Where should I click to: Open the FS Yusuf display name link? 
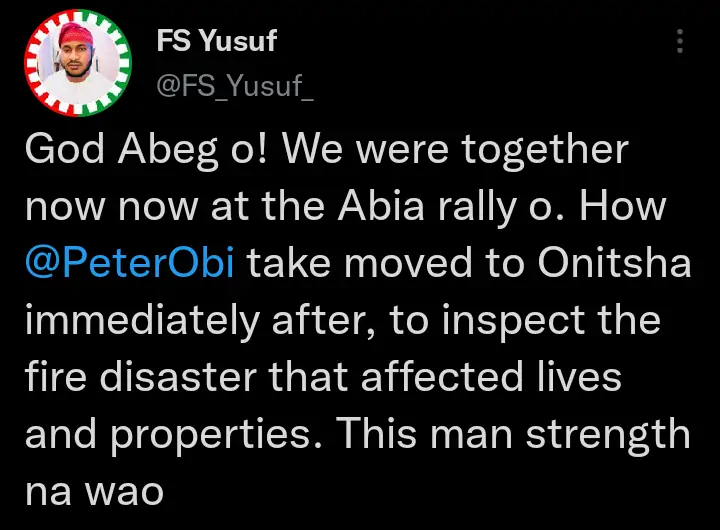(x=217, y=41)
